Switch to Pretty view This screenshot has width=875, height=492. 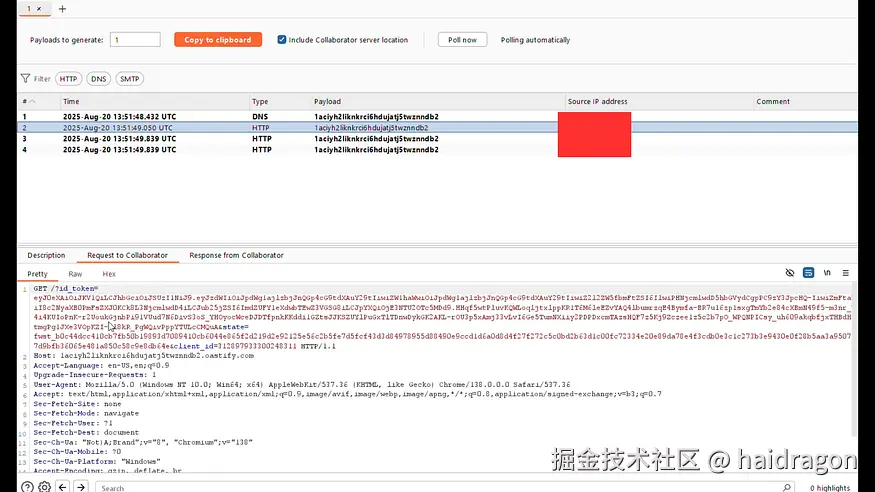point(37,274)
